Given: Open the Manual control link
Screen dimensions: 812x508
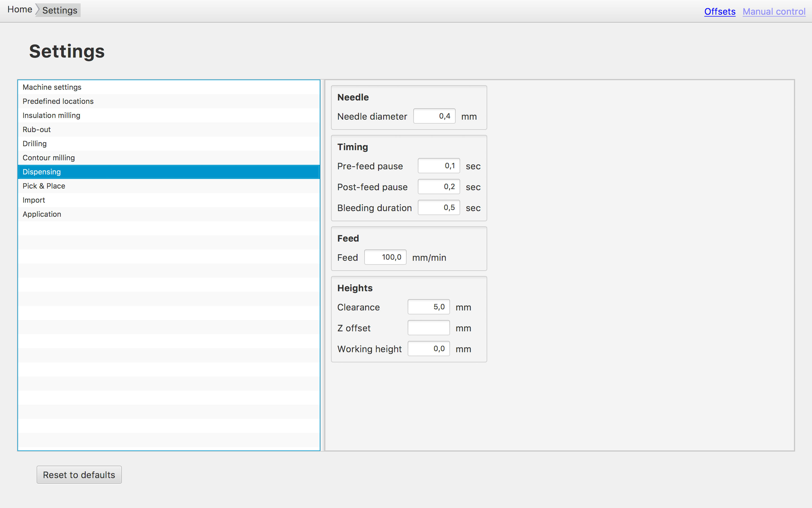Looking at the screenshot, I should (774, 11).
